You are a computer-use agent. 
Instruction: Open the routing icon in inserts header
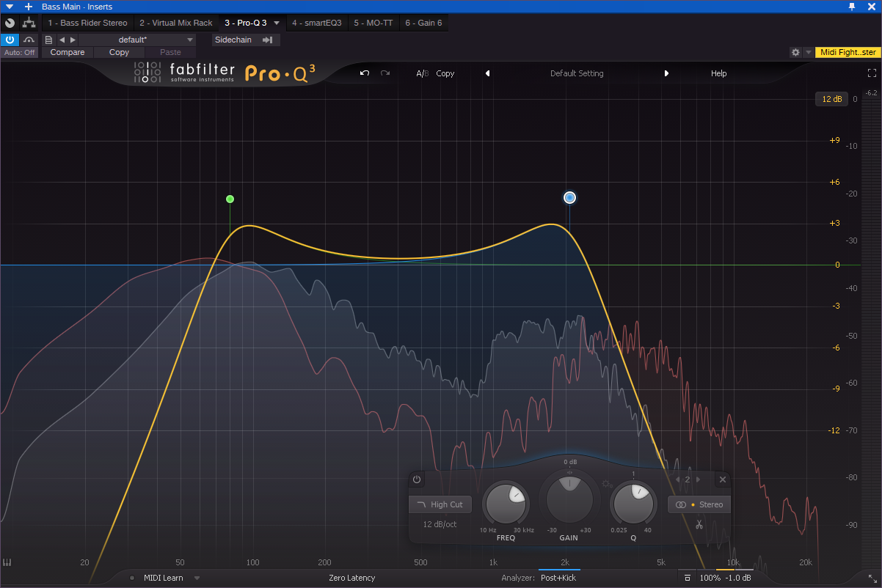click(29, 23)
